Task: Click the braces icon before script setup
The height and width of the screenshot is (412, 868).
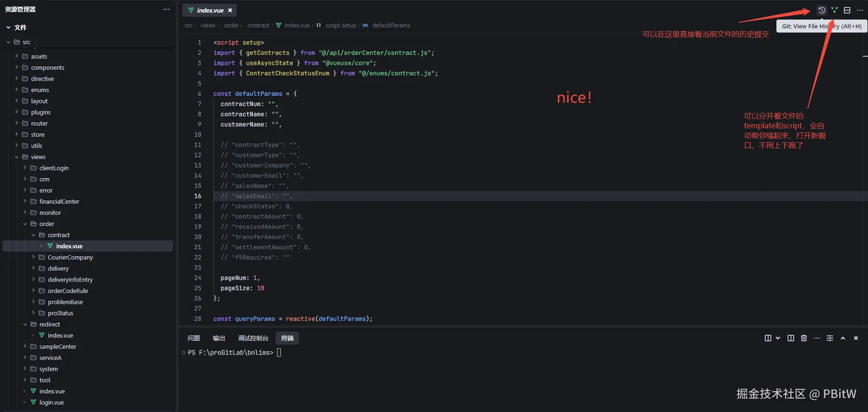Action: pos(319,25)
